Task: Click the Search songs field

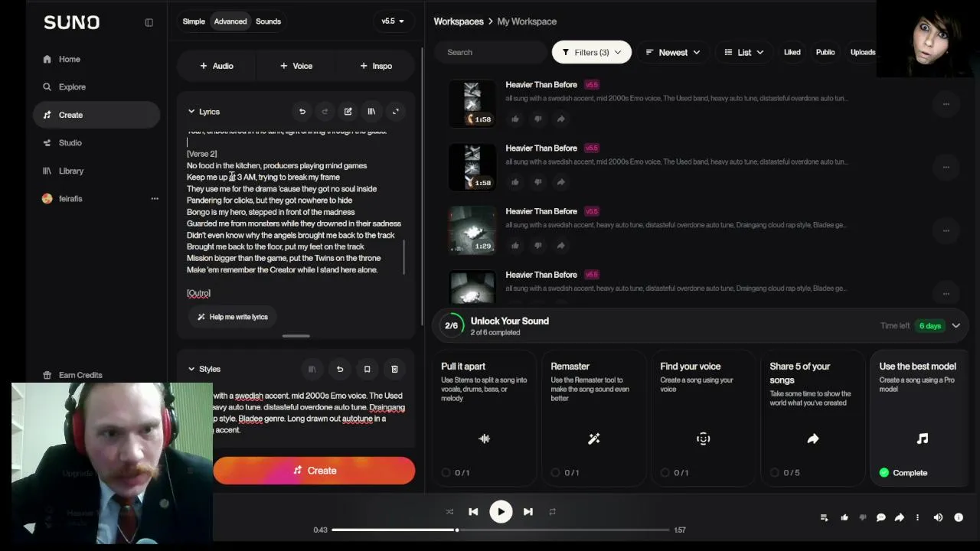Action: (x=492, y=52)
